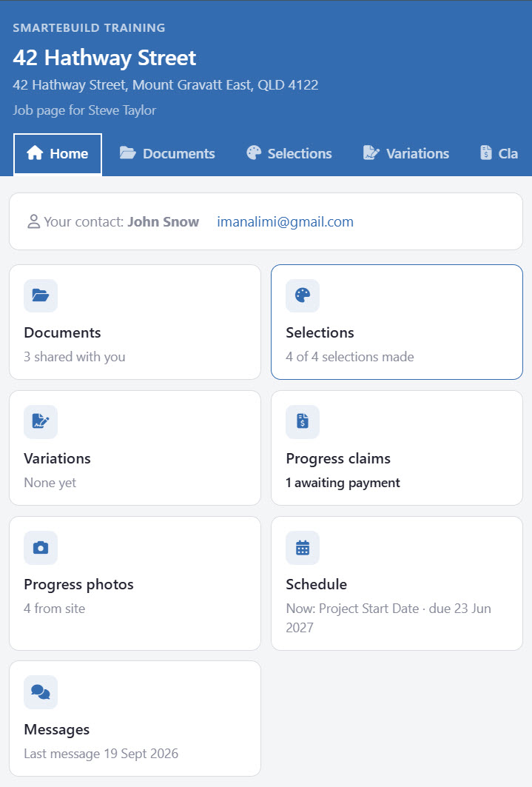Click the chat bubbles icon in Messages card

coord(41,692)
